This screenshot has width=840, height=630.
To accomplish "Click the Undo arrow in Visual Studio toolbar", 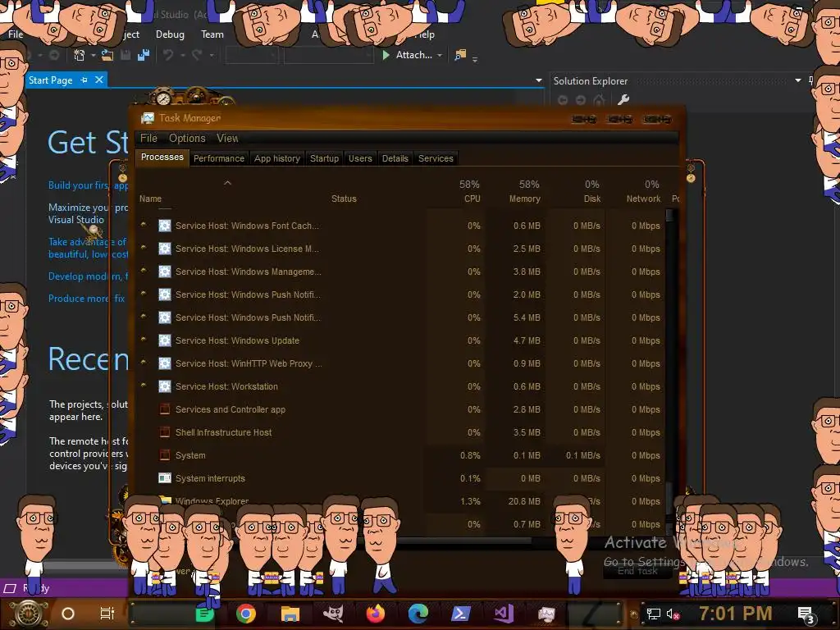I will click(168, 55).
